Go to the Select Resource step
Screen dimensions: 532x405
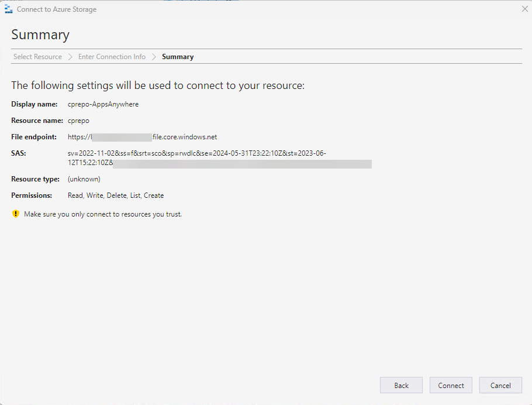37,57
